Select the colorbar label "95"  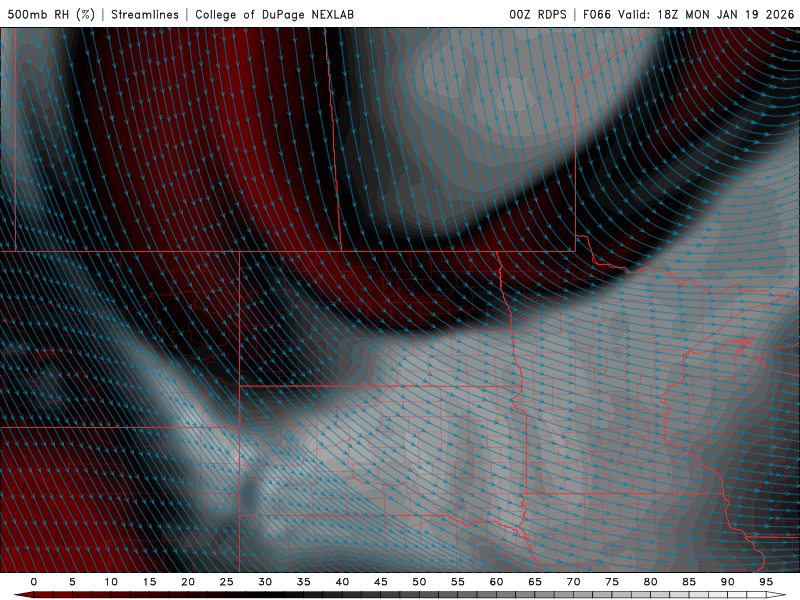click(766, 582)
